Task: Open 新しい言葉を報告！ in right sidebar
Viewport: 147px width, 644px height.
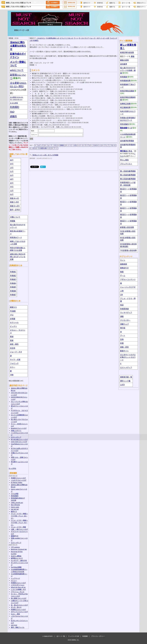Action: tap(128, 47)
